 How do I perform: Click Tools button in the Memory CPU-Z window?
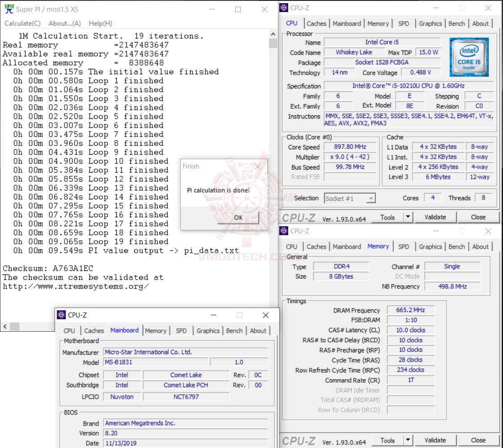click(x=387, y=441)
